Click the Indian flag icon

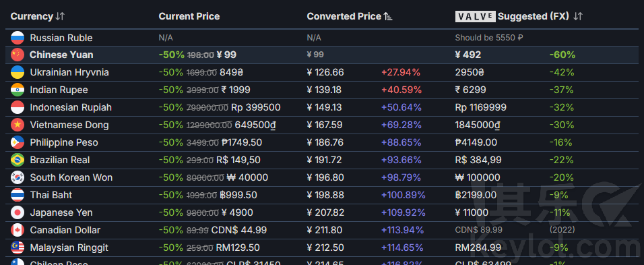[18, 90]
